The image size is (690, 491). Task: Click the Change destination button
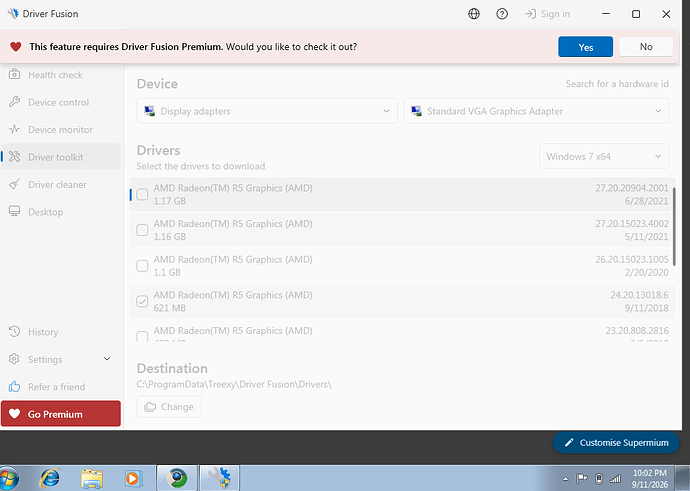[169, 407]
